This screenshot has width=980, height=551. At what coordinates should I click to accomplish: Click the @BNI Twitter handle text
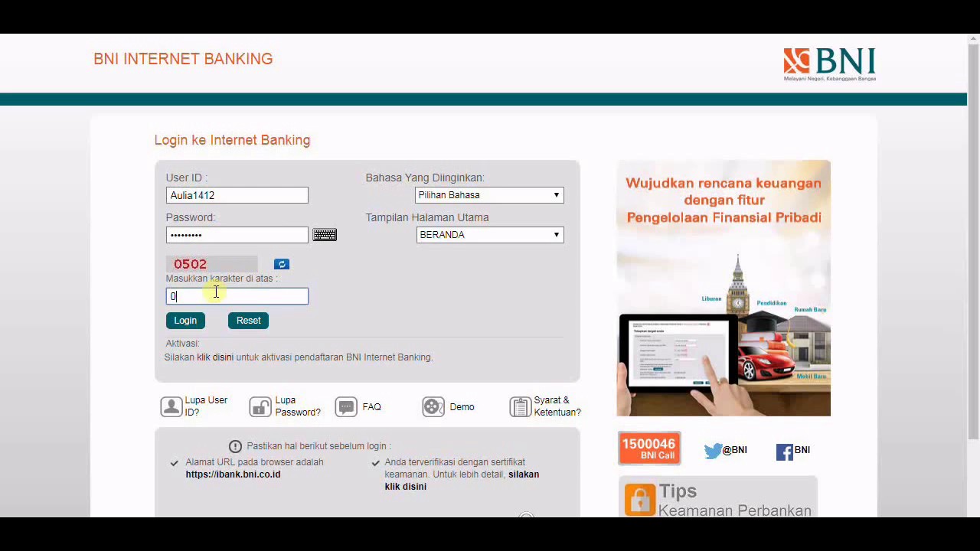point(735,450)
